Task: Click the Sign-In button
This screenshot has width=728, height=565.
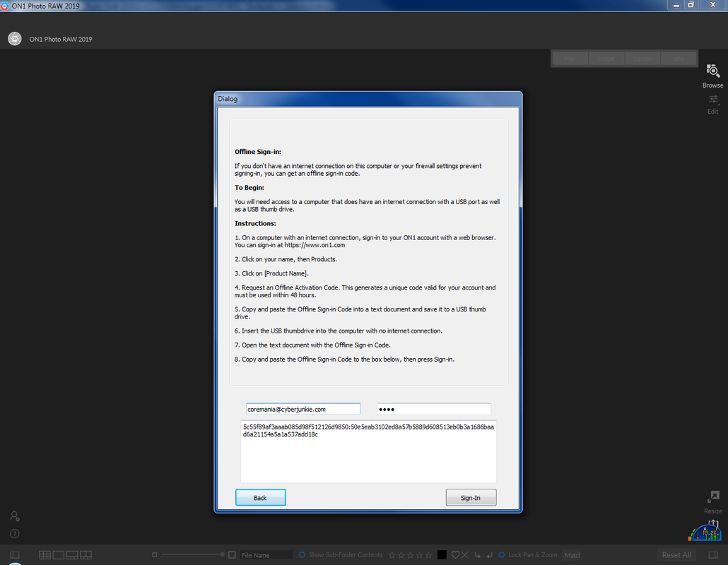Action: point(471,497)
